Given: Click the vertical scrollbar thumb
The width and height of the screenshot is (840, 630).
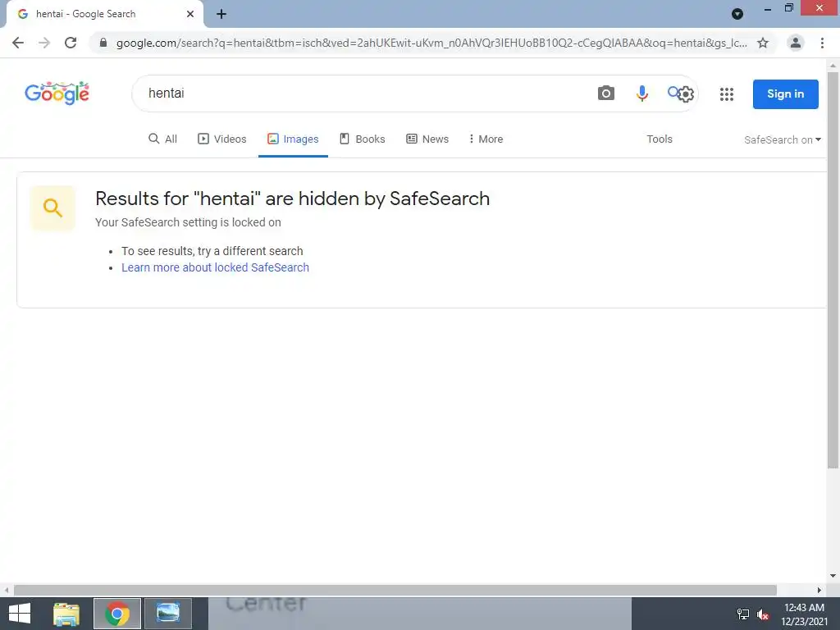Looking at the screenshot, I should (833, 271).
